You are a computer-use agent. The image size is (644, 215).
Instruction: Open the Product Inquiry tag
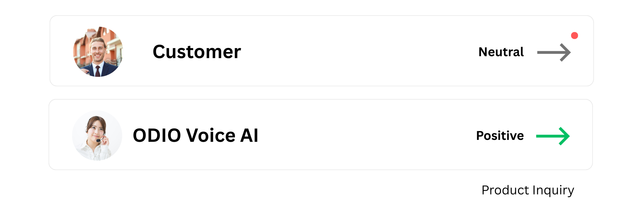point(528,190)
